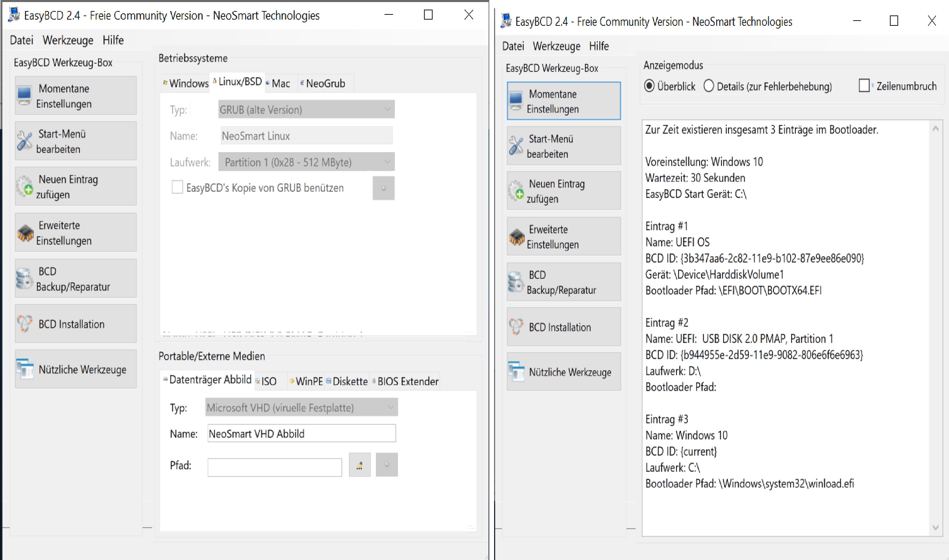Click EasyBCD app icon in left title bar
Image resolution: width=949 pixels, height=560 pixels.
pos(14,15)
